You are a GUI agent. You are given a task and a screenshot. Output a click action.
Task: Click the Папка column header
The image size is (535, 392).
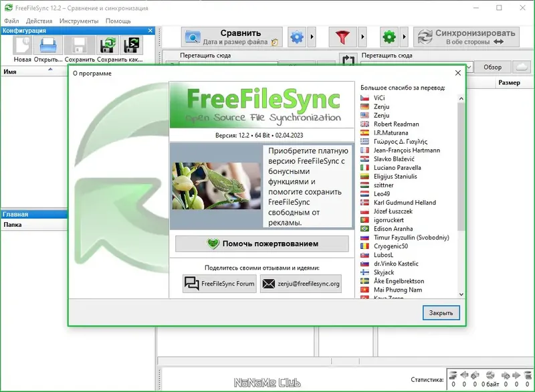tap(34, 225)
